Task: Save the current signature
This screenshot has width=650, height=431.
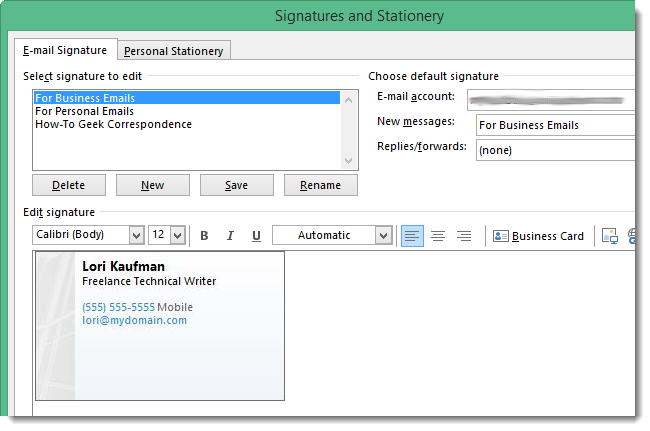Action: click(x=237, y=185)
